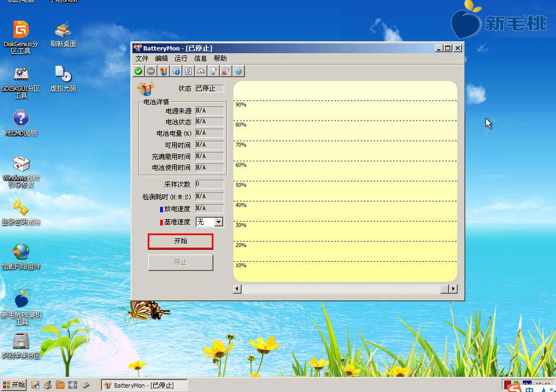Open the 帮助 menu

(220, 59)
